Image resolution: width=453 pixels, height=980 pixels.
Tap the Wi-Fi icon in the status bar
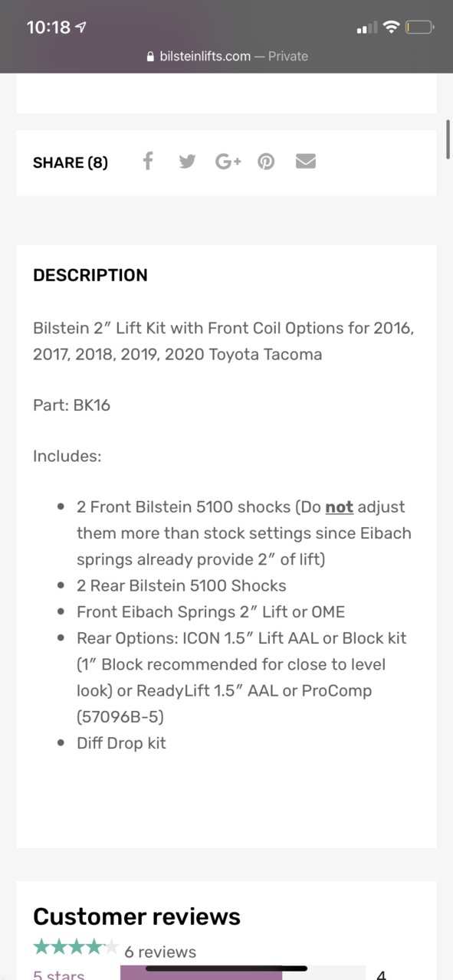pyautogui.click(x=391, y=28)
